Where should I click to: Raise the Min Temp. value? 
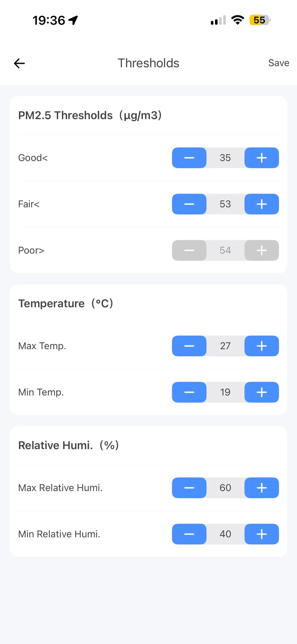(x=261, y=392)
